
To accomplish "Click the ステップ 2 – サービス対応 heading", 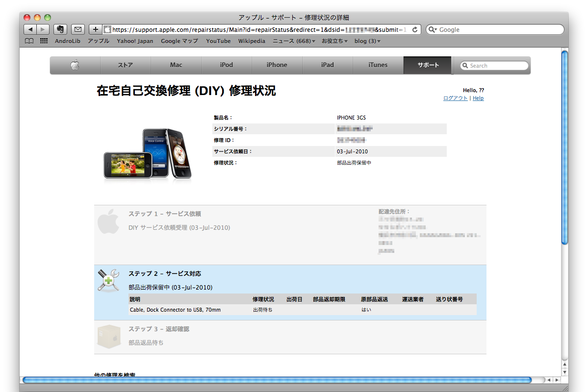I will tap(165, 273).
